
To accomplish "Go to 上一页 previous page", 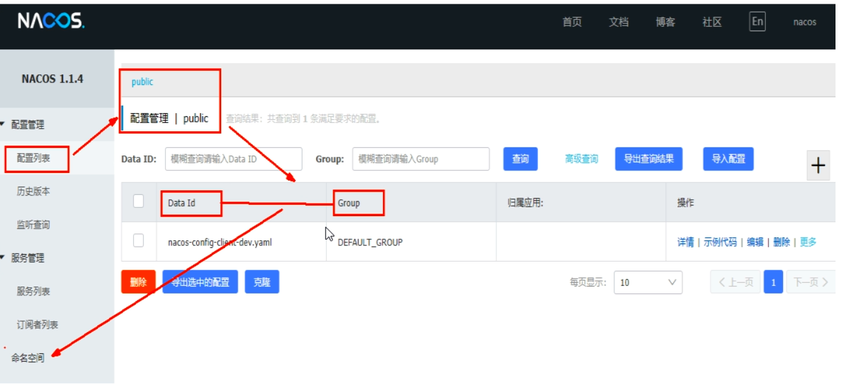I will (x=736, y=282).
